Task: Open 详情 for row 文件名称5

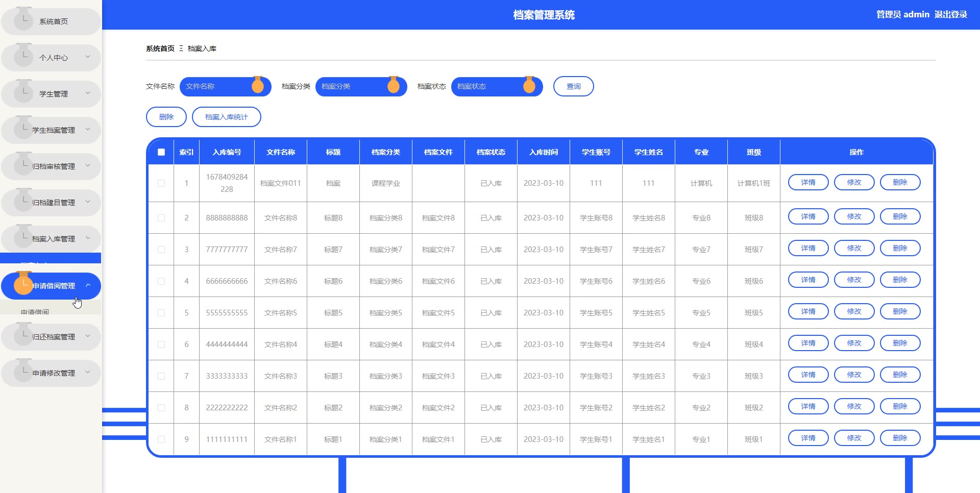Action: 808,311
